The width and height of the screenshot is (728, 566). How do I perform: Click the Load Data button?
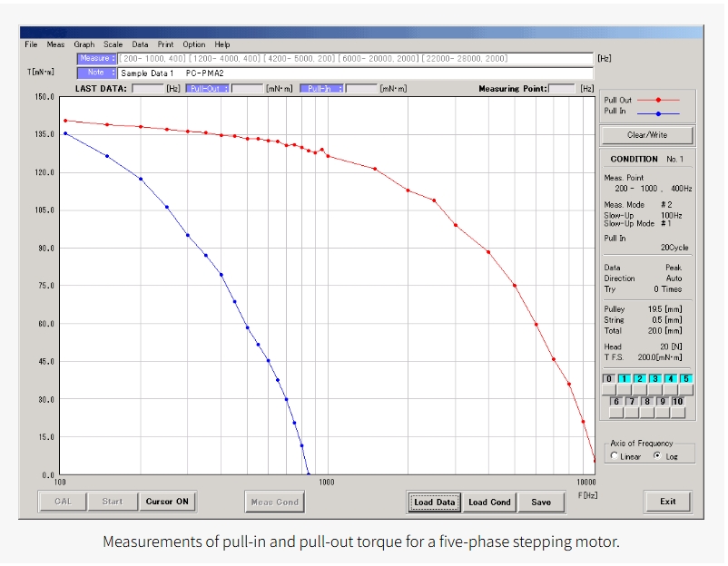coord(435,503)
